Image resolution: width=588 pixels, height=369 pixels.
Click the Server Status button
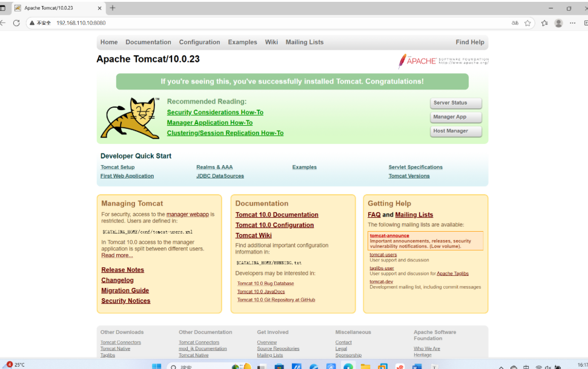455,103
